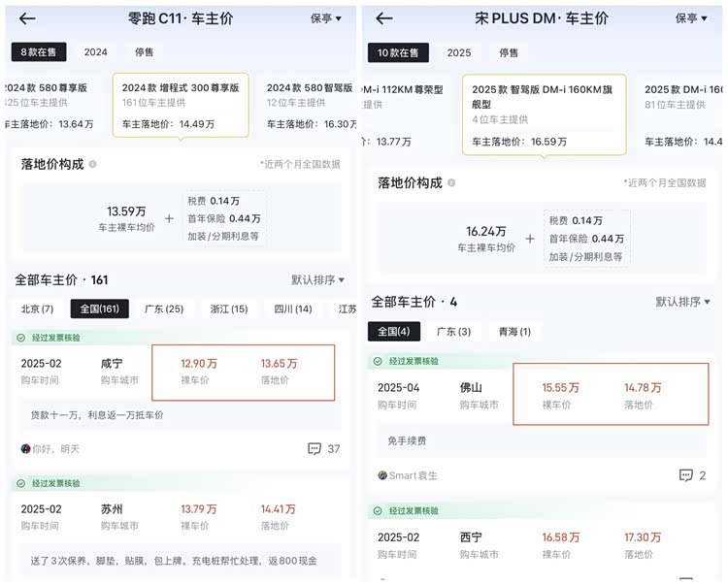The height and width of the screenshot is (585, 728).
Task: Open Smart袁生 user avatar
Action: tap(382, 475)
